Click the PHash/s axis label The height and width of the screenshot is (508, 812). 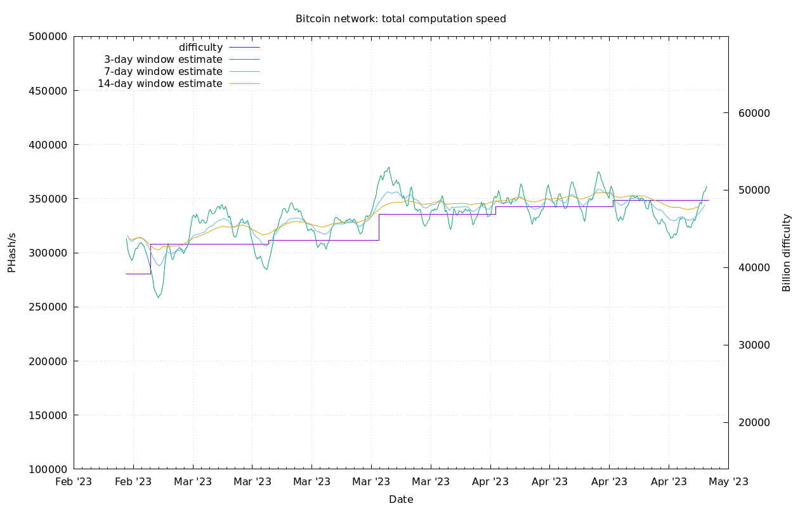pos(13,252)
